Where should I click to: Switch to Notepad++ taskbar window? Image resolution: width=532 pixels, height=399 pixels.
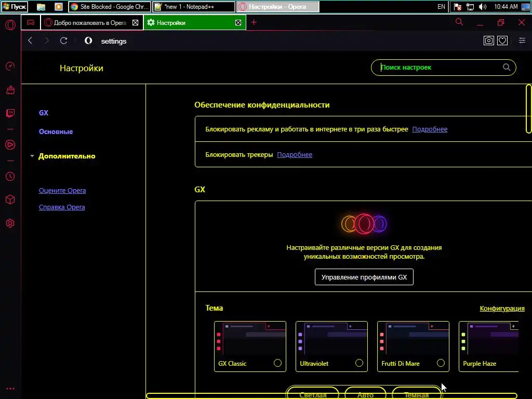pyautogui.click(x=194, y=7)
